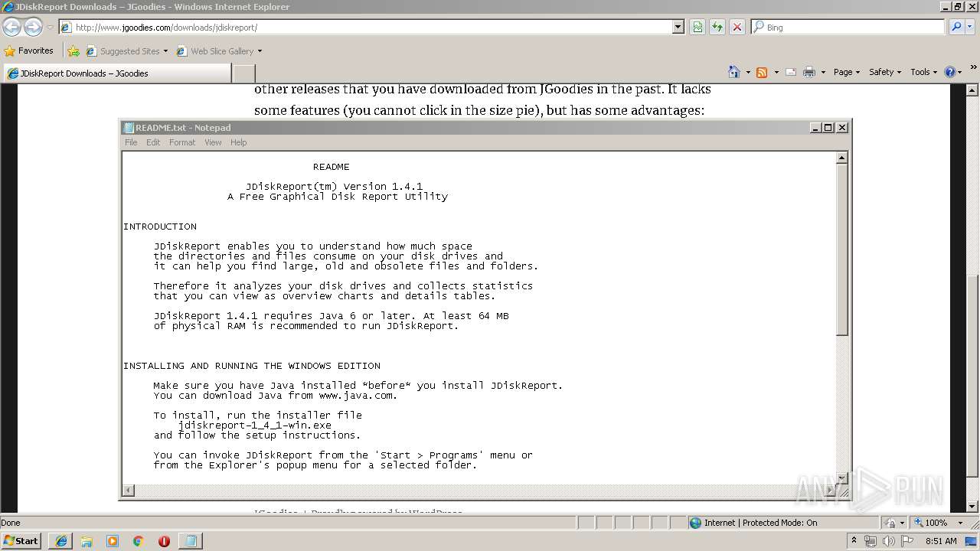
Task: Open a new empty browser tab
Action: [x=243, y=73]
